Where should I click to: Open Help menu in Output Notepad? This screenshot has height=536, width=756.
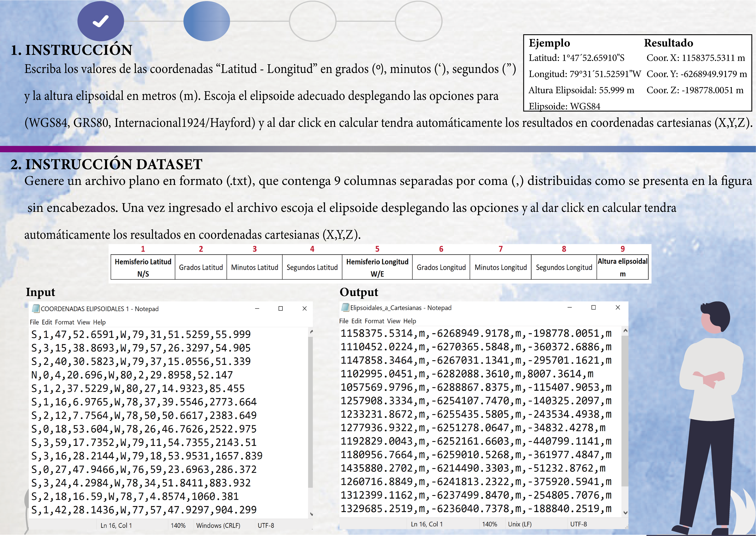pos(409,321)
